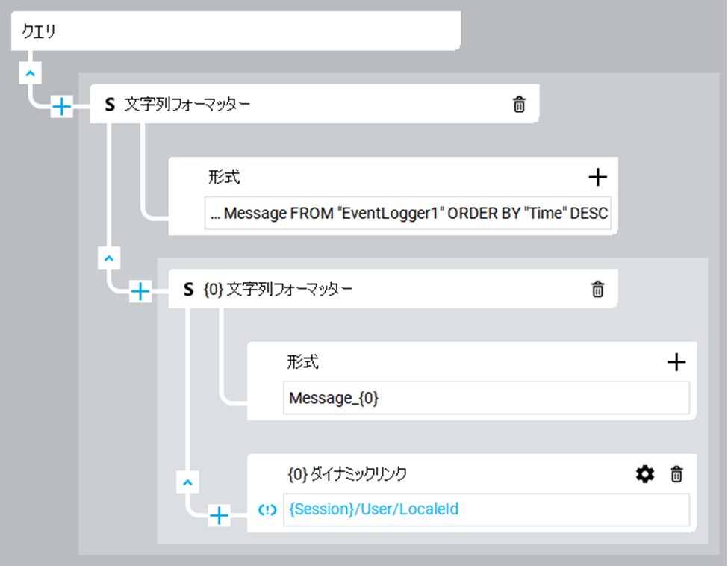This screenshot has width=728, height=566.
Task: Delete the {0} 文字列フォーマッター with trash icon
Action: [x=597, y=290]
